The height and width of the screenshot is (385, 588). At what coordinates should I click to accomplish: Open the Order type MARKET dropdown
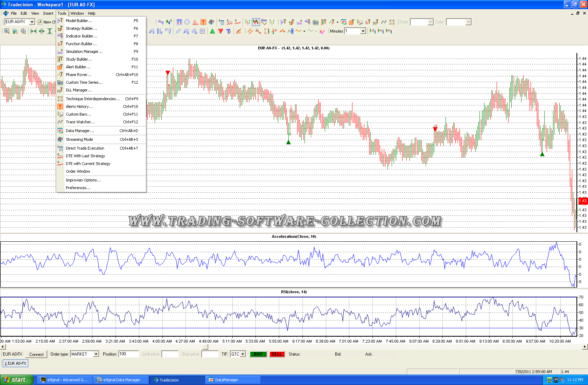96,354
